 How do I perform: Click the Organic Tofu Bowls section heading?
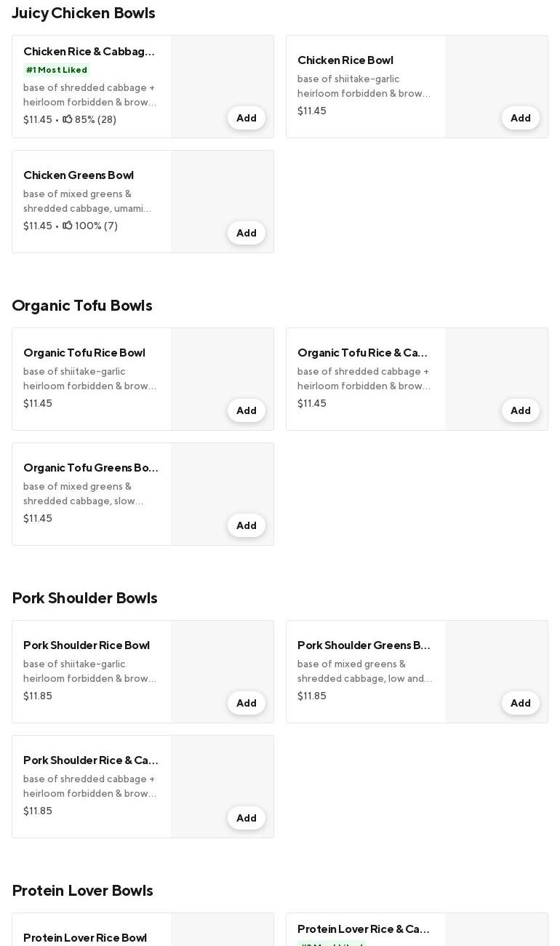[82, 306]
